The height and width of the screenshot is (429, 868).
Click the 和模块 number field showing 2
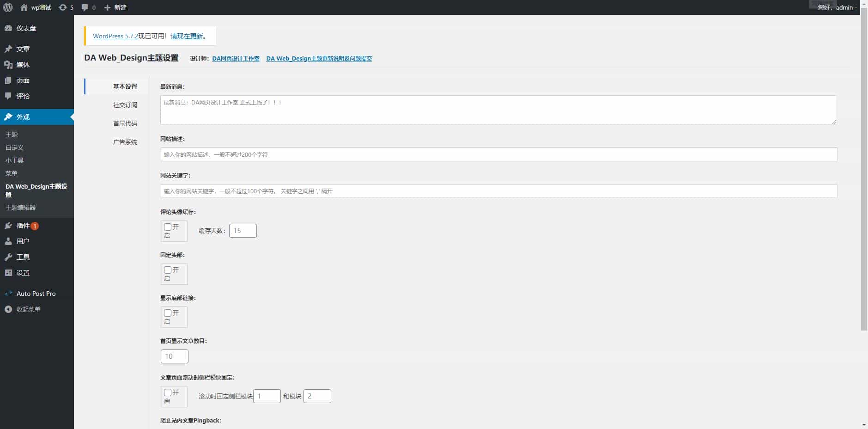click(317, 396)
